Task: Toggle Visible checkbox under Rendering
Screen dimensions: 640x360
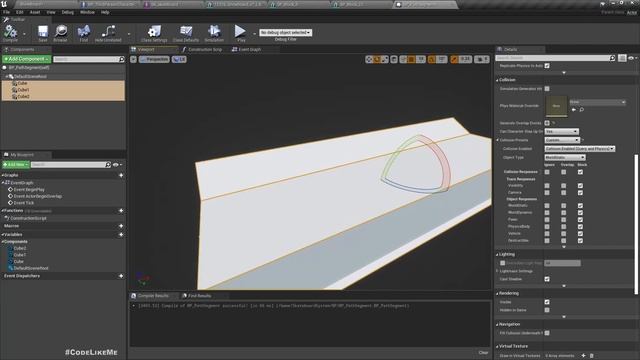Action: click(547, 302)
